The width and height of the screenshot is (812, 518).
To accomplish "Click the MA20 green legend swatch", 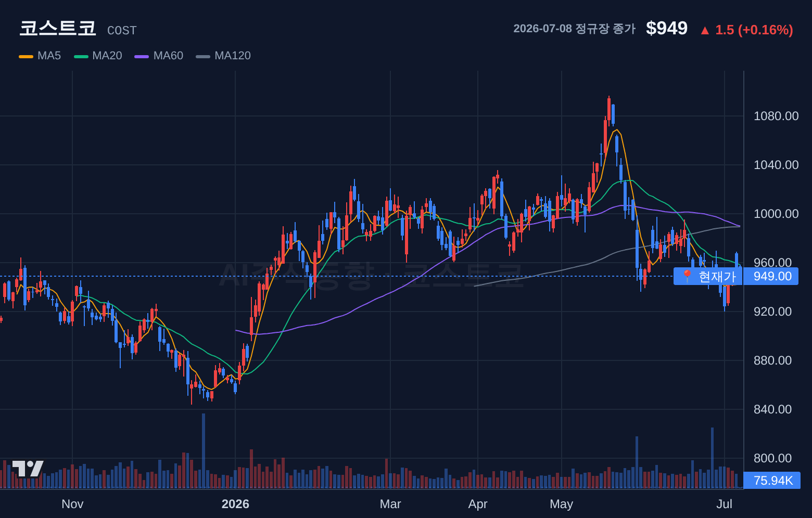I will (81, 56).
